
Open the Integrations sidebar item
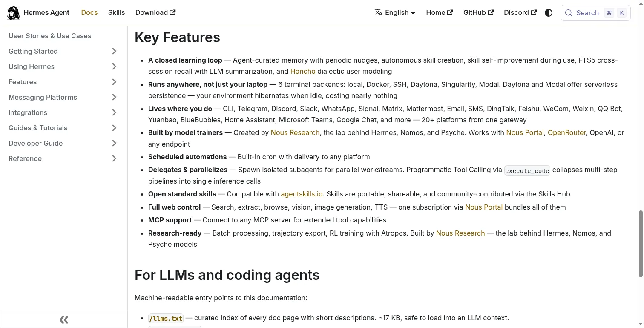28,112
